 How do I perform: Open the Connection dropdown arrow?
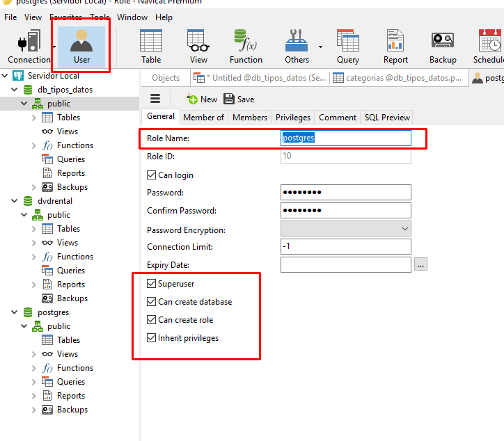click(x=54, y=47)
